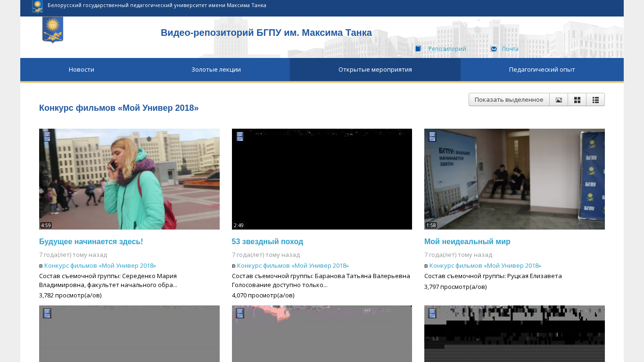Open the gray thumbnail below «Будущее начинается здесь!» card
Viewport: 644px width, 362px height.
click(129, 334)
